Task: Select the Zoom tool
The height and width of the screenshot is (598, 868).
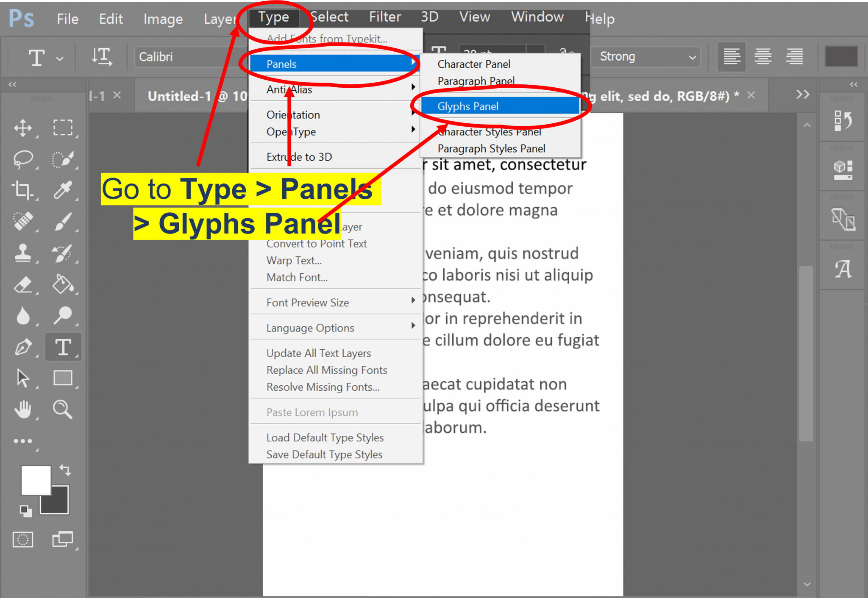Action: [63, 409]
